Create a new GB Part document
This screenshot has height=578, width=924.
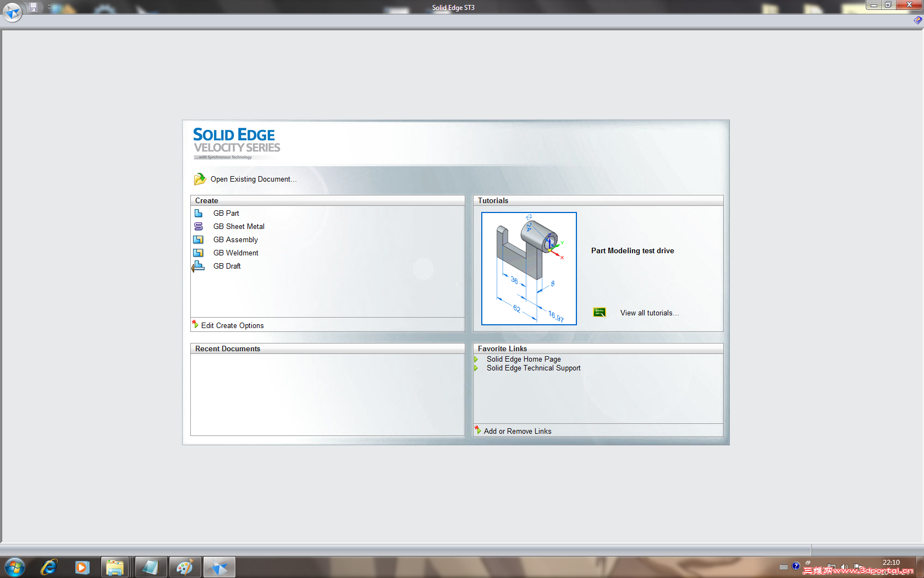pyautogui.click(x=226, y=214)
